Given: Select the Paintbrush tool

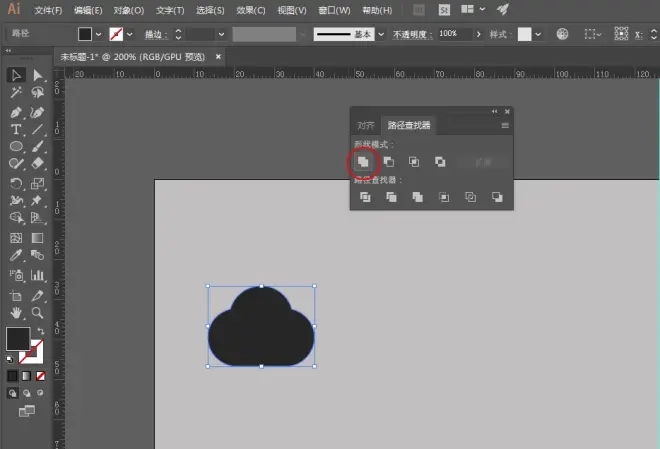Looking at the screenshot, I should point(37,146).
